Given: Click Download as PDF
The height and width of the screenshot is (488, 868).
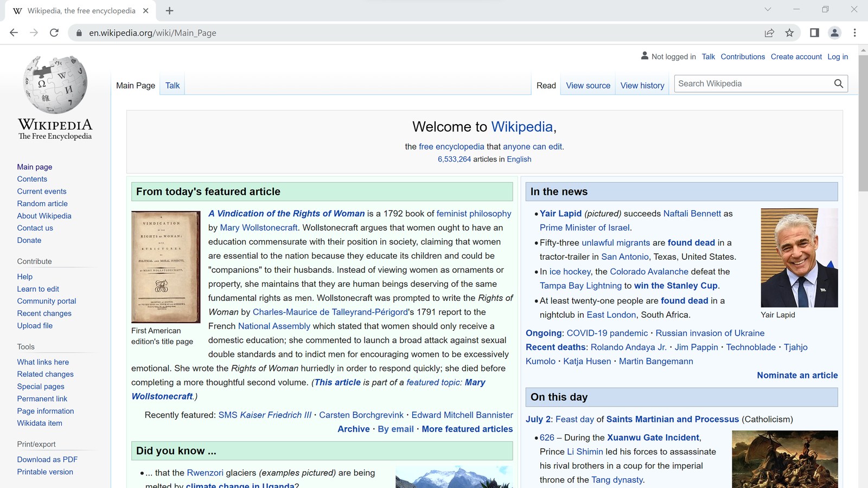Looking at the screenshot, I should tap(47, 459).
